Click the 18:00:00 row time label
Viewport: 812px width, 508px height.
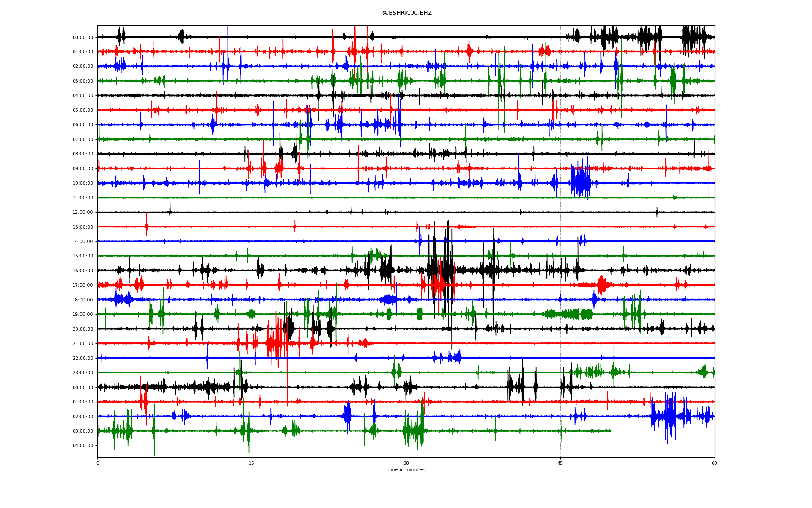coord(83,300)
